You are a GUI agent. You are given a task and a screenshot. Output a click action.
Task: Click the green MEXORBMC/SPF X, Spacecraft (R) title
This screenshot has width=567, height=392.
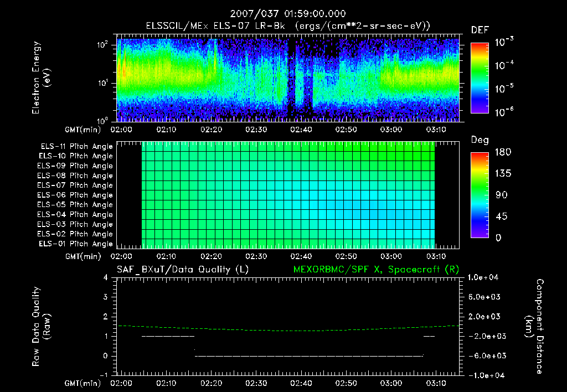coord(376,270)
